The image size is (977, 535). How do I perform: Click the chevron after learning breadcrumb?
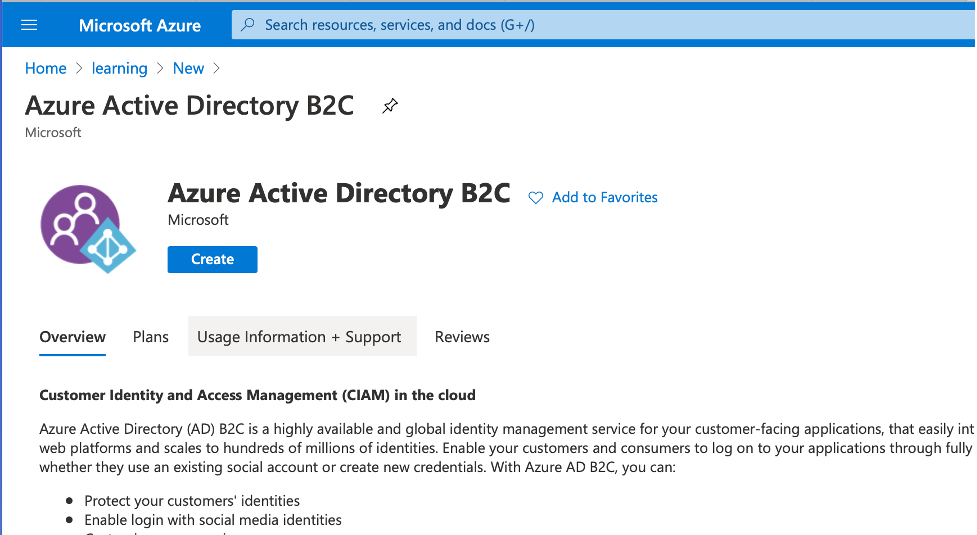coord(160,69)
